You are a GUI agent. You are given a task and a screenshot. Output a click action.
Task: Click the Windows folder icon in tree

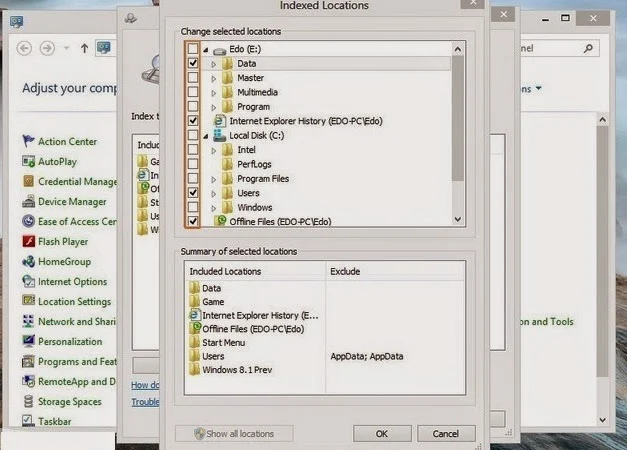[228, 207]
